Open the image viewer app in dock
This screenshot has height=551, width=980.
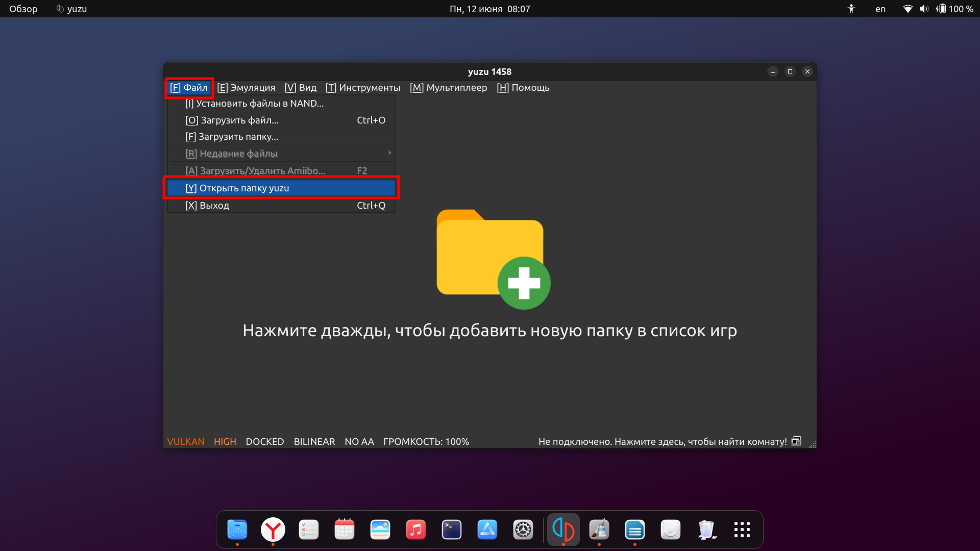tap(380, 530)
